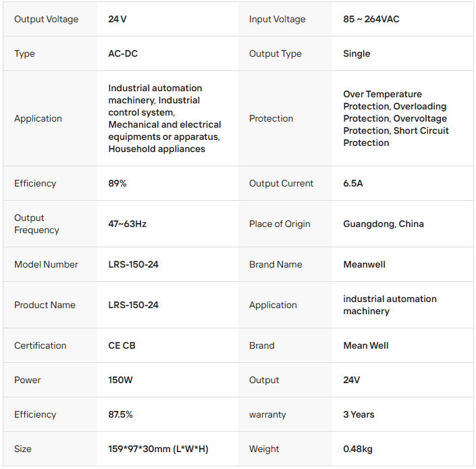Click the Guangdong, China value
This screenshot has height=469, width=476.
(x=384, y=224)
